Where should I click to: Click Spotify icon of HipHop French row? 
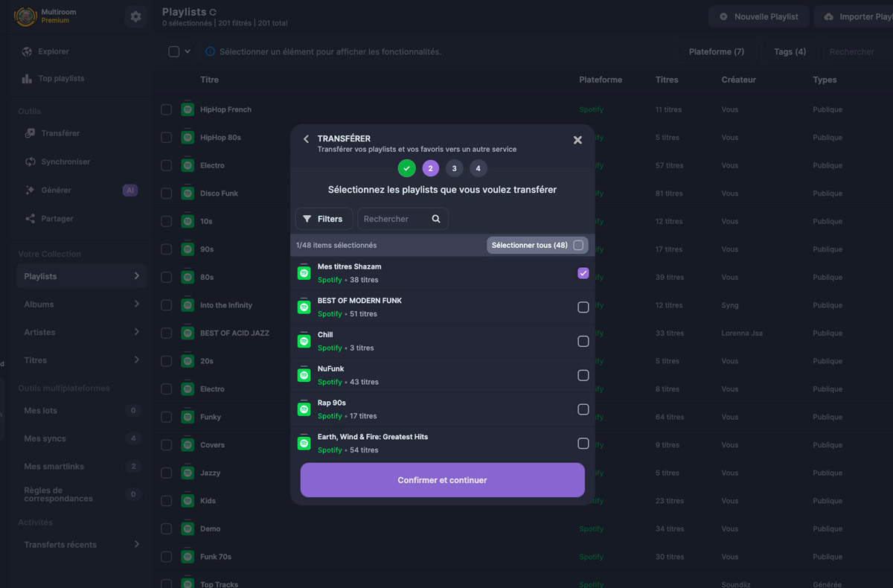pyautogui.click(x=188, y=109)
